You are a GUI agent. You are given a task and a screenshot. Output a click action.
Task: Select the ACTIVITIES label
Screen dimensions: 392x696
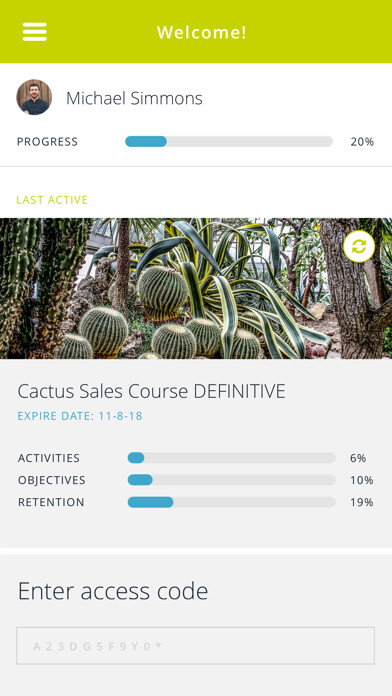pyautogui.click(x=49, y=458)
